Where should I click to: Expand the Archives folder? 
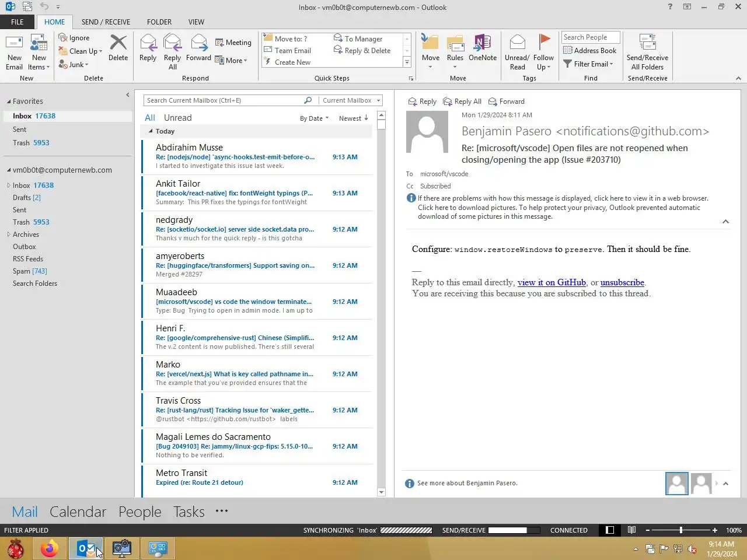coord(9,235)
